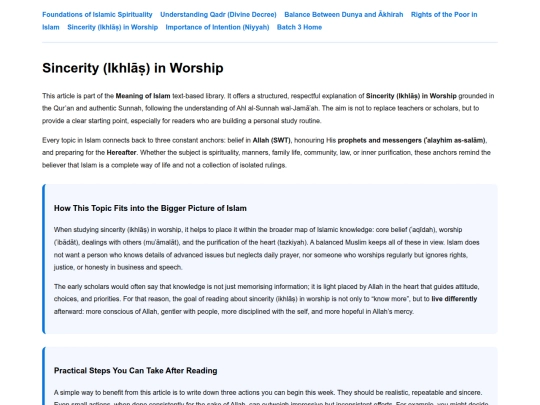The width and height of the screenshot is (540, 405).
Task: Click the How This Topic Fits heading
Action: [150, 208]
